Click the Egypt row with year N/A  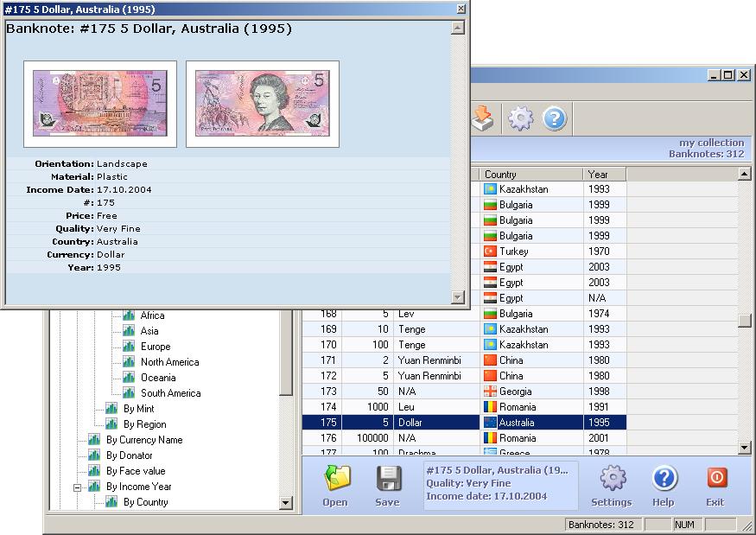point(549,298)
